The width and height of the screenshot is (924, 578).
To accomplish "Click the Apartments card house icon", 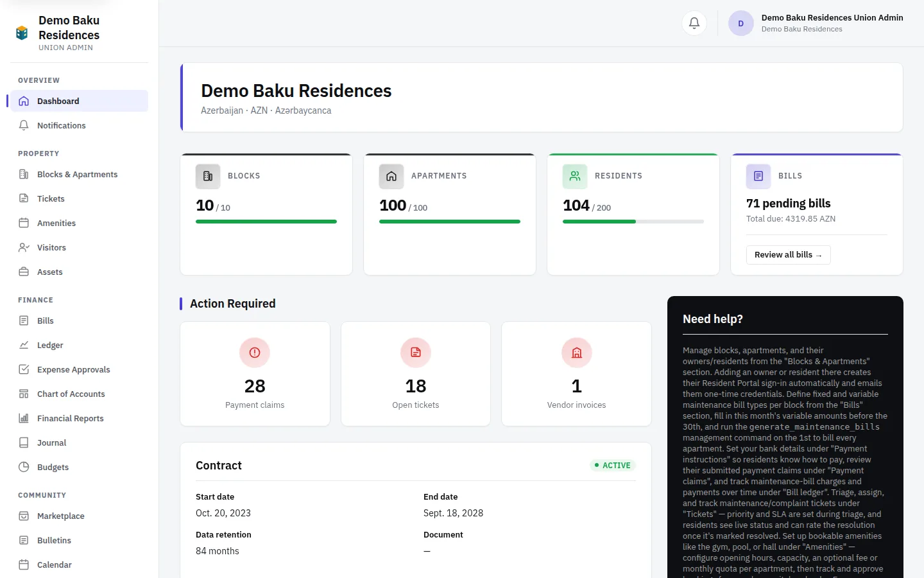I will point(391,176).
